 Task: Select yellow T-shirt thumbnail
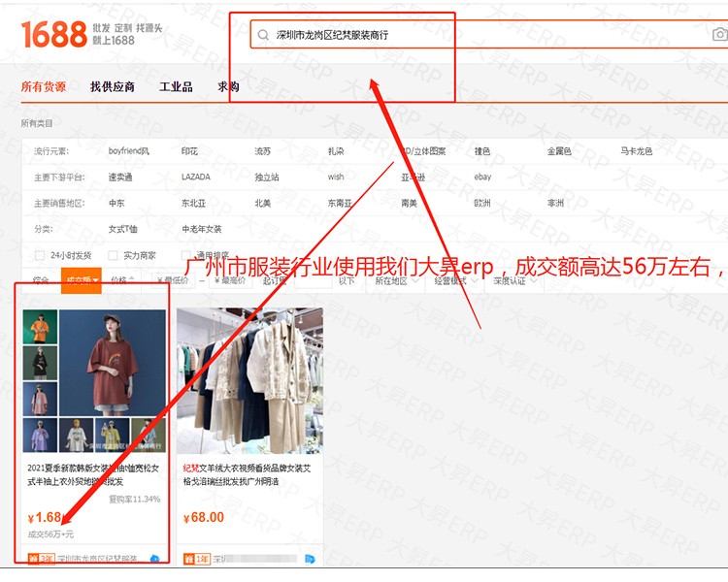pyautogui.click(x=113, y=435)
